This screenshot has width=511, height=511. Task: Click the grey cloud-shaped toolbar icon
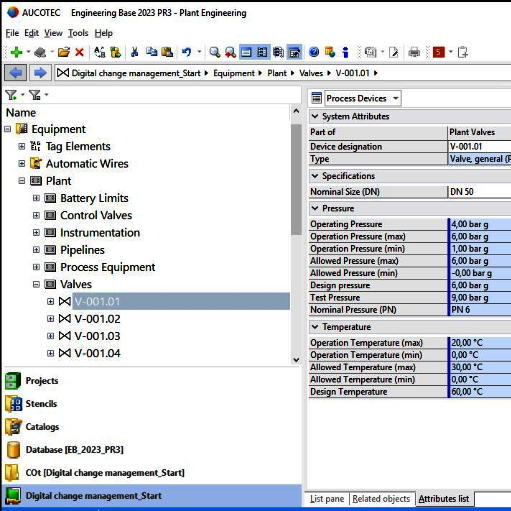(x=40, y=52)
